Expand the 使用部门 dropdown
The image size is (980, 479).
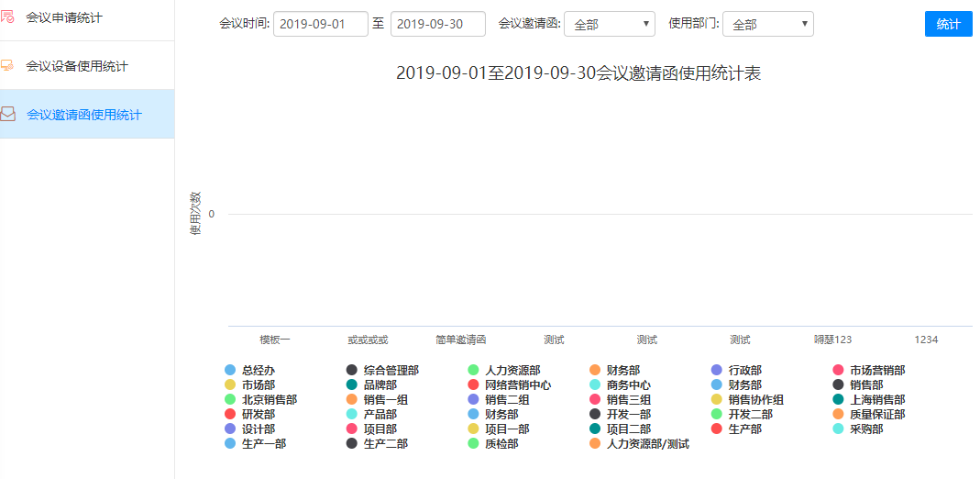(x=767, y=25)
